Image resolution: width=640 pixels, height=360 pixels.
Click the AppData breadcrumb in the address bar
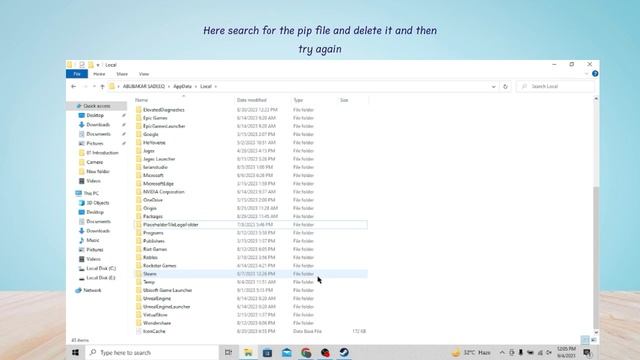(x=182, y=87)
